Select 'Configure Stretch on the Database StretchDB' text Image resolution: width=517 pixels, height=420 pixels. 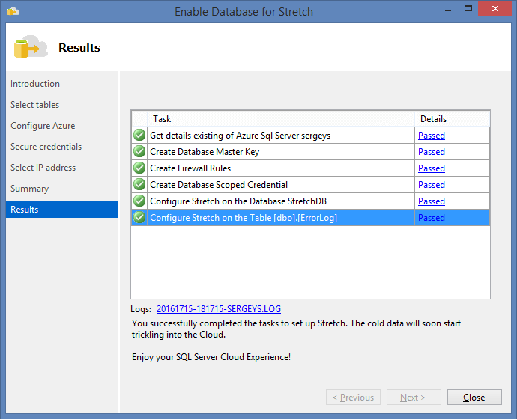click(x=238, y=201)
